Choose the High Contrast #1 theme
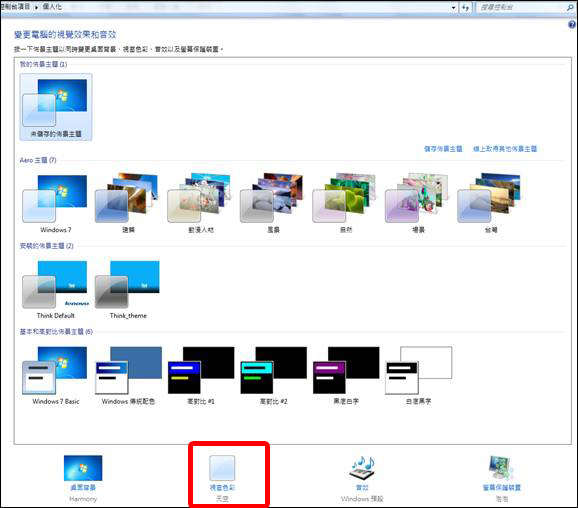The image size is (578, 508). [201, 375]
